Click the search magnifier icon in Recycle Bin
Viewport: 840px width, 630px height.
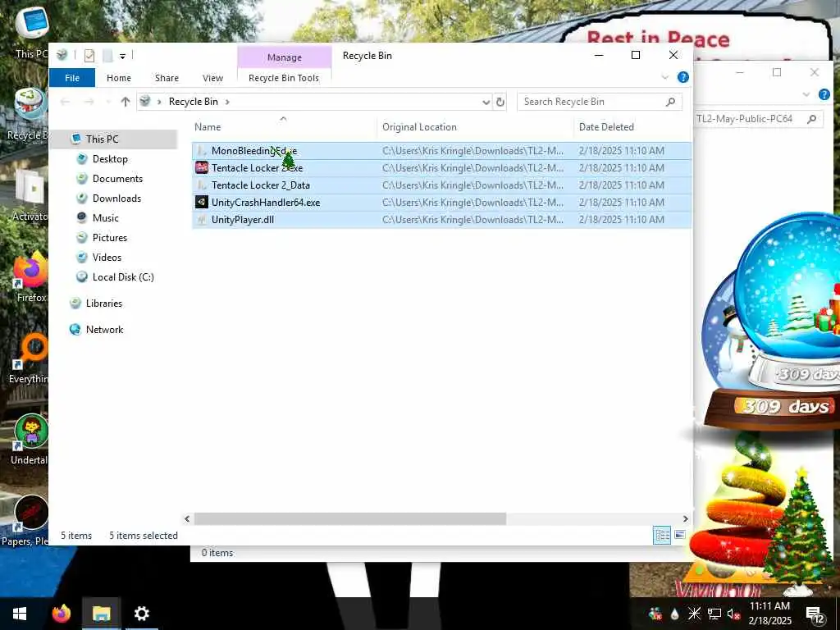point(671,102)
